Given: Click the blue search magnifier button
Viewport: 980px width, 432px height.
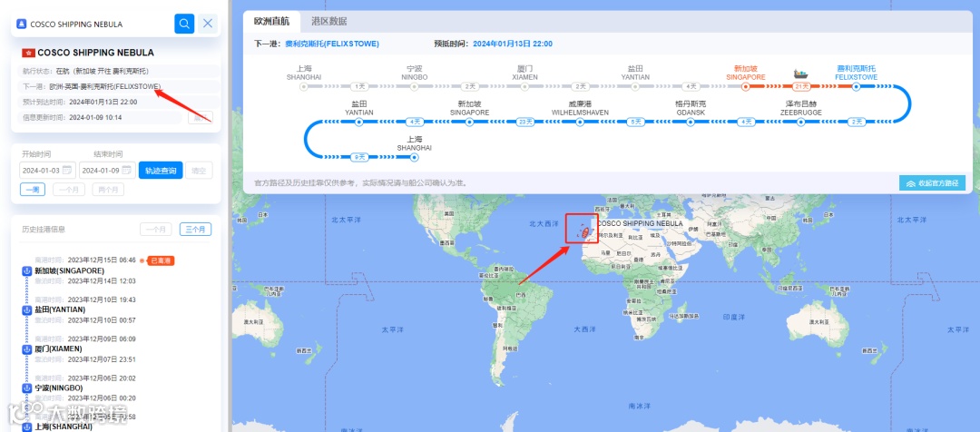Looking at the screenshot, I should coord(184,24).
